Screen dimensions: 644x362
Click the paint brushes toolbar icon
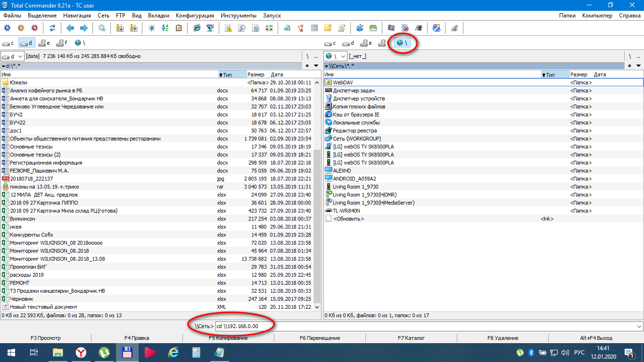point(300,28)
